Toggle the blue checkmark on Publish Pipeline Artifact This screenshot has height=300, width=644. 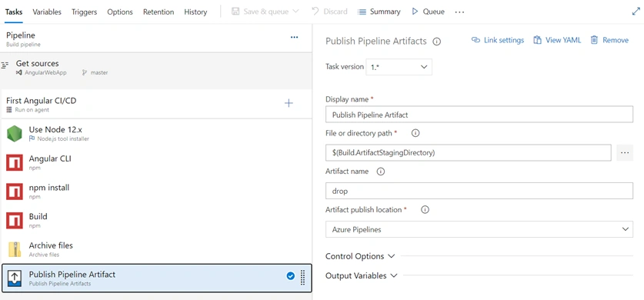[x=290, y=276]
